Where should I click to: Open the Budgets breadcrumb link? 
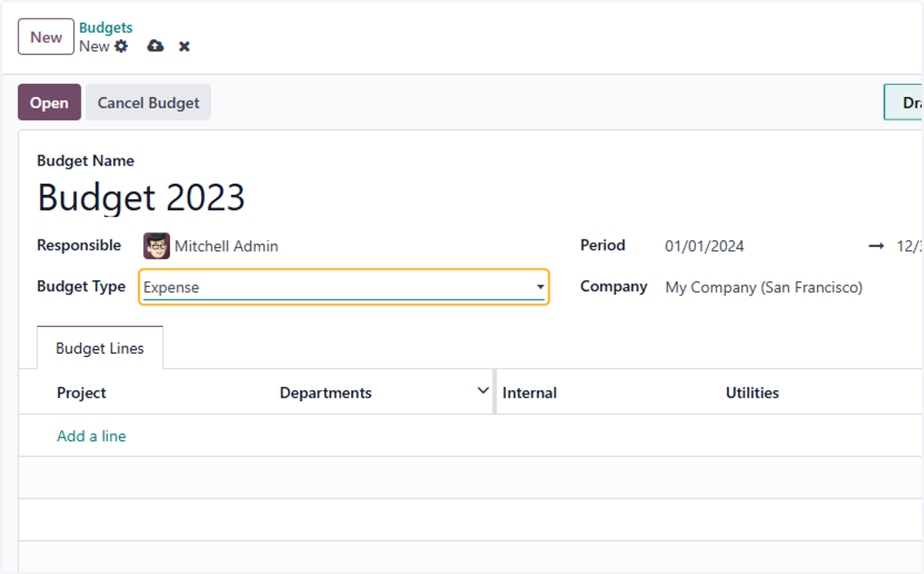tap(105, 28)
